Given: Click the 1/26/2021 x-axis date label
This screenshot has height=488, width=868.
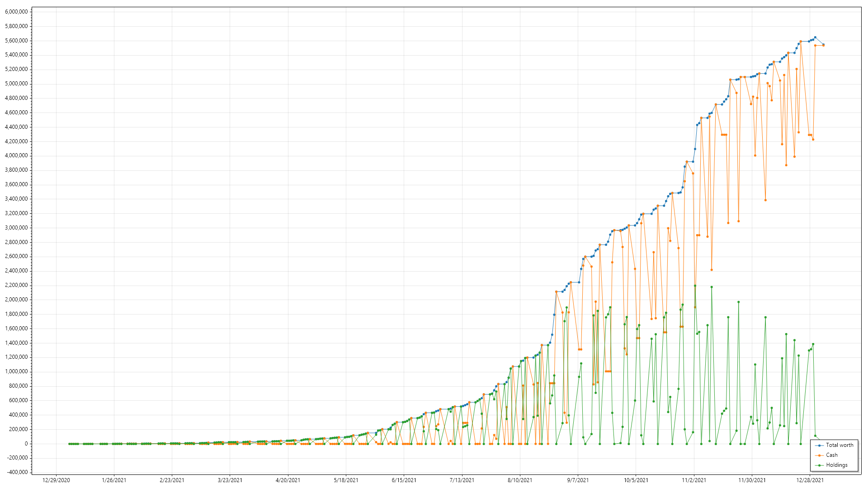Looking at the screenshot, I should click(114, 480).
